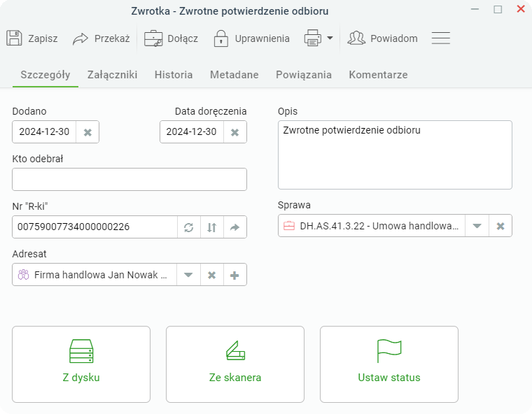
Task: Add a new Adresat with plus
Action: (234, 275)
